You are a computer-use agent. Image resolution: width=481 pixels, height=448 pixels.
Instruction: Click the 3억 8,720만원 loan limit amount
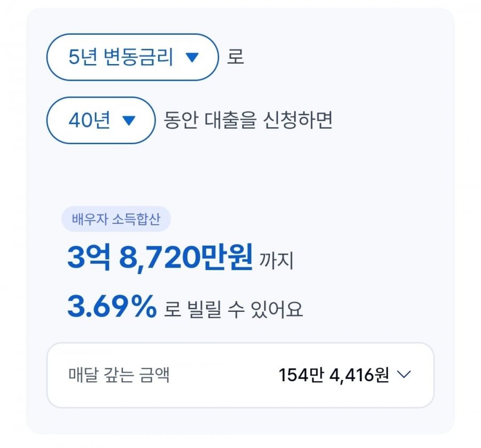pyautogui.click(x=160, y=256)
